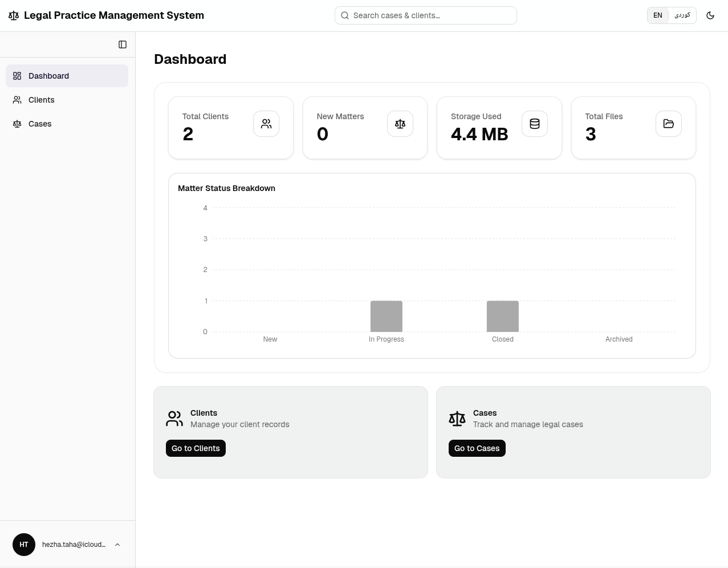Click the In Progress chart bar
The width and height of the screenshot is (728, 568).
[x=387, y=316]
